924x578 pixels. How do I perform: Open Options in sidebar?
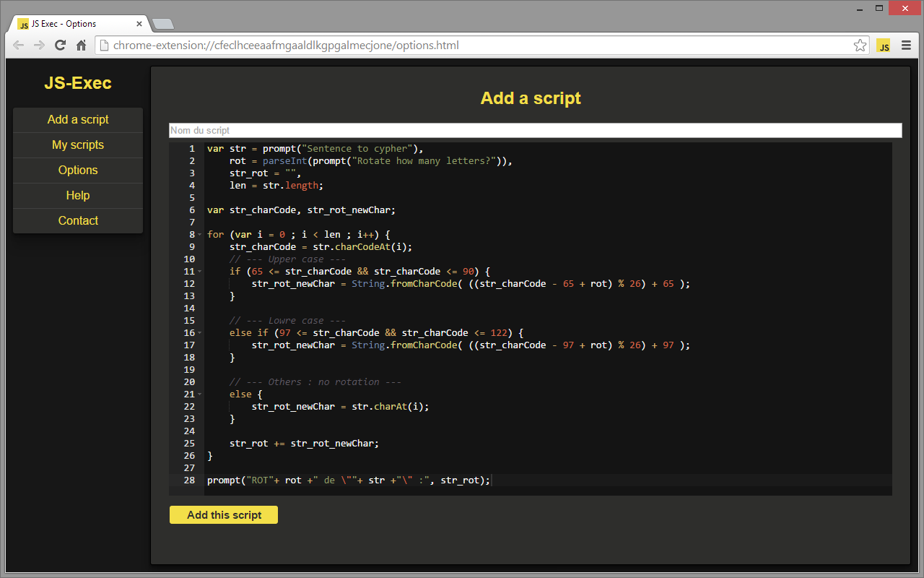point(78,171)
